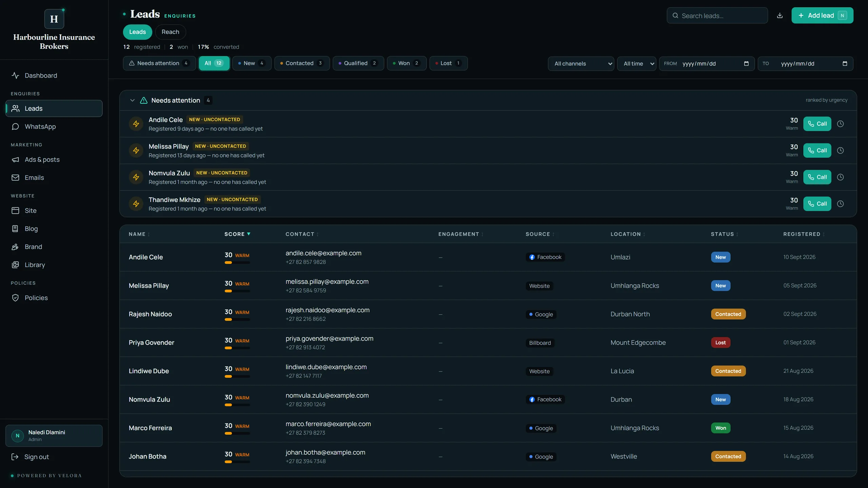
Task: Select the All 12 filter chip
Action: pos(214,63)
